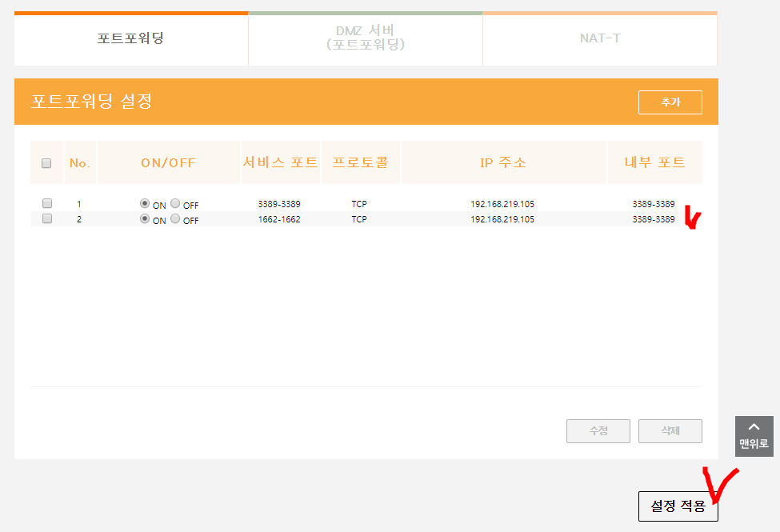Click the 삭제 button
Viewport: 780px width, 532px height.
670,431
